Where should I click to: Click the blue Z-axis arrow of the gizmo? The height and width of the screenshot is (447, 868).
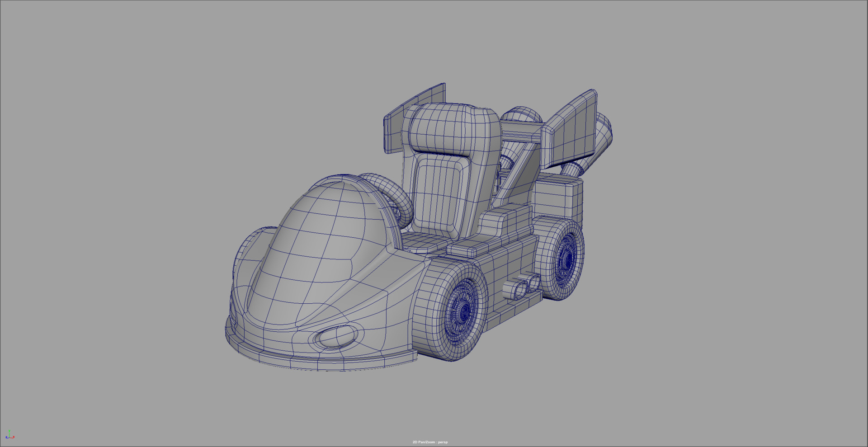click(x=6, y=438)
